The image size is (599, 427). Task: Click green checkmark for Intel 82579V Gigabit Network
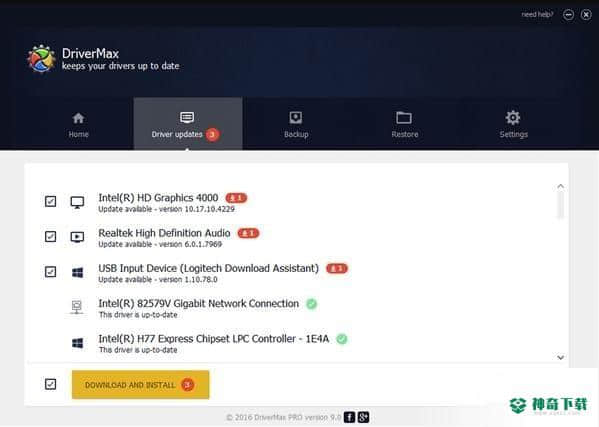(312, 304)
